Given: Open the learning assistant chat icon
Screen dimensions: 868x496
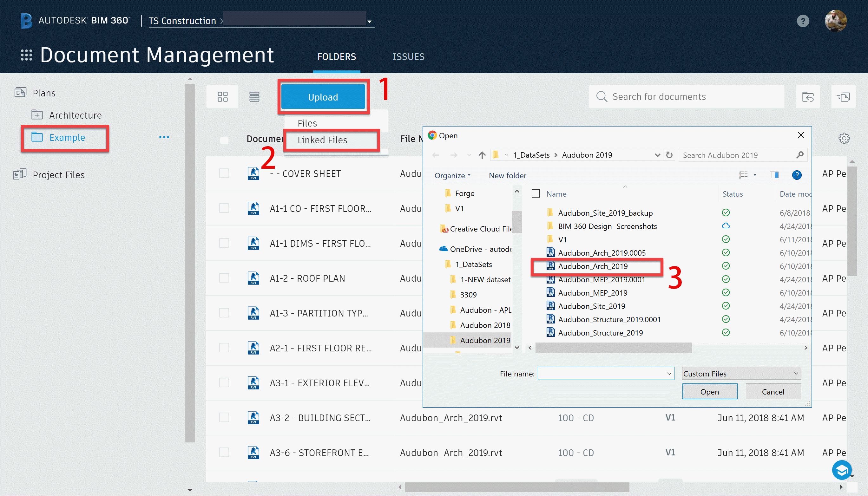Looking at the screenshot, I should point(842,470).
